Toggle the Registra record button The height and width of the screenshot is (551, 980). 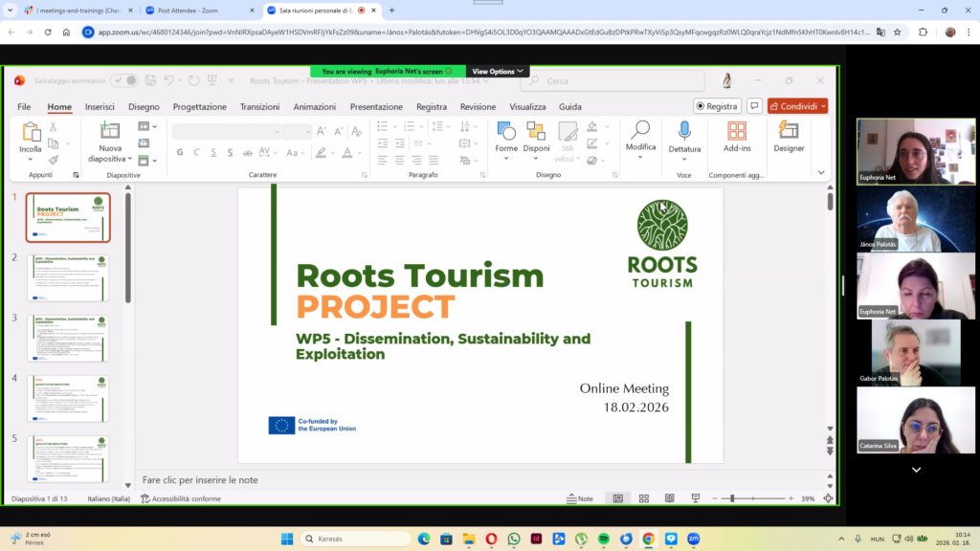[717, 106]
